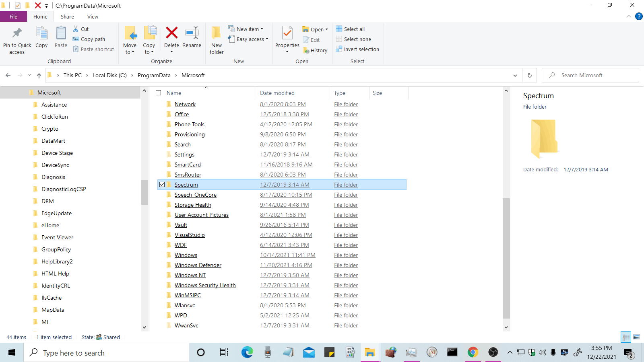Click Local Disk (C:) breadcrumb
This screenshot has height=362, width=644.
[109, 75]
